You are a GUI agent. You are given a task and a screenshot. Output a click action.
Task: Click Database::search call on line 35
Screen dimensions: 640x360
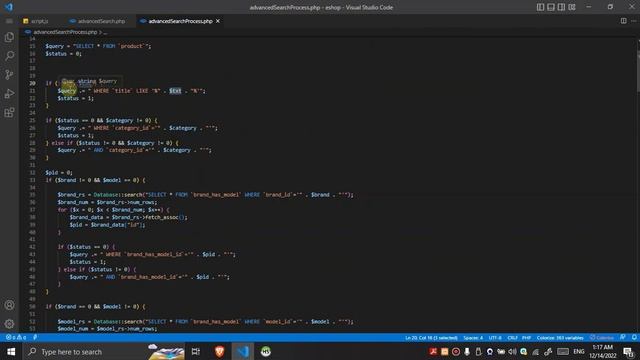119,195
